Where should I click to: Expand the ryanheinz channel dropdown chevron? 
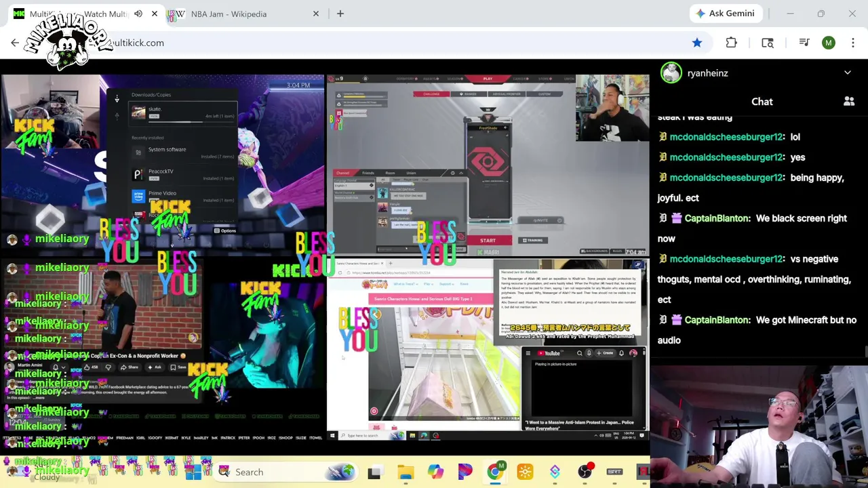point(848,73)
